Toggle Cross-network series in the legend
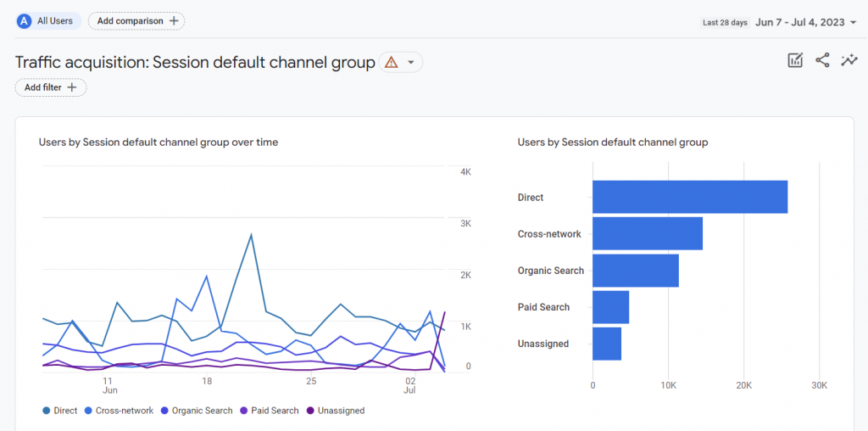868x431 pixels. [119, 411]
